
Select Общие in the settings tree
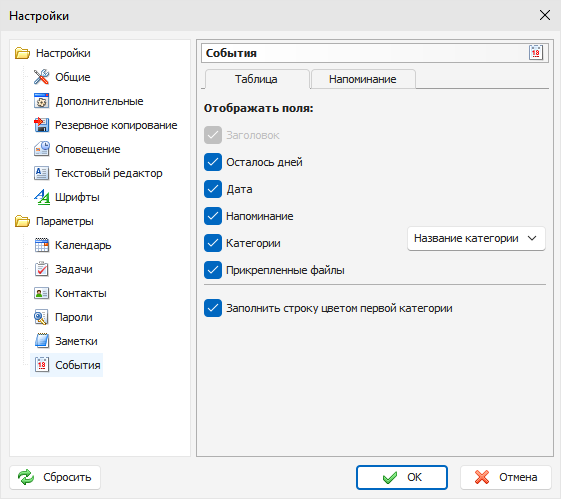click(x=73, y=77)
